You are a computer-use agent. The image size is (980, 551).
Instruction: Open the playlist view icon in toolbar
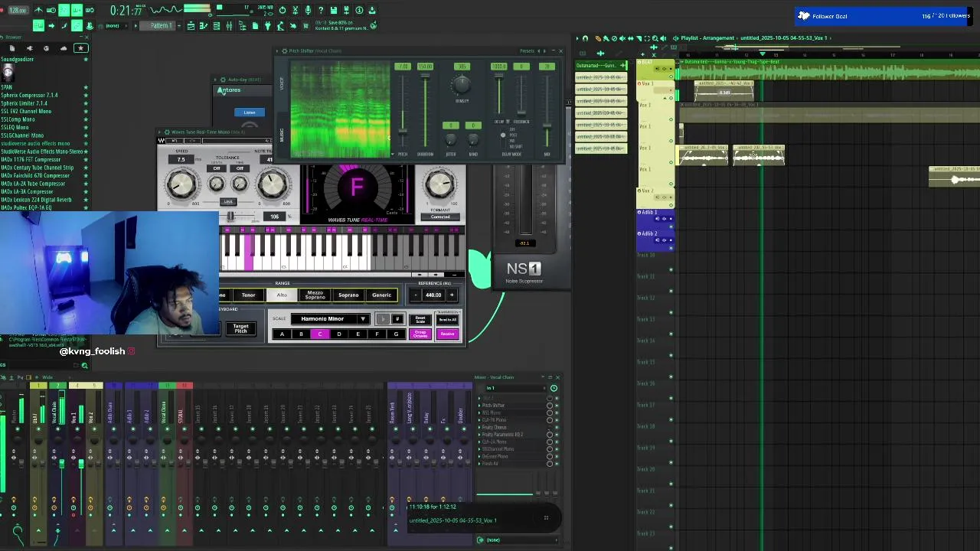tap(191, 26)
